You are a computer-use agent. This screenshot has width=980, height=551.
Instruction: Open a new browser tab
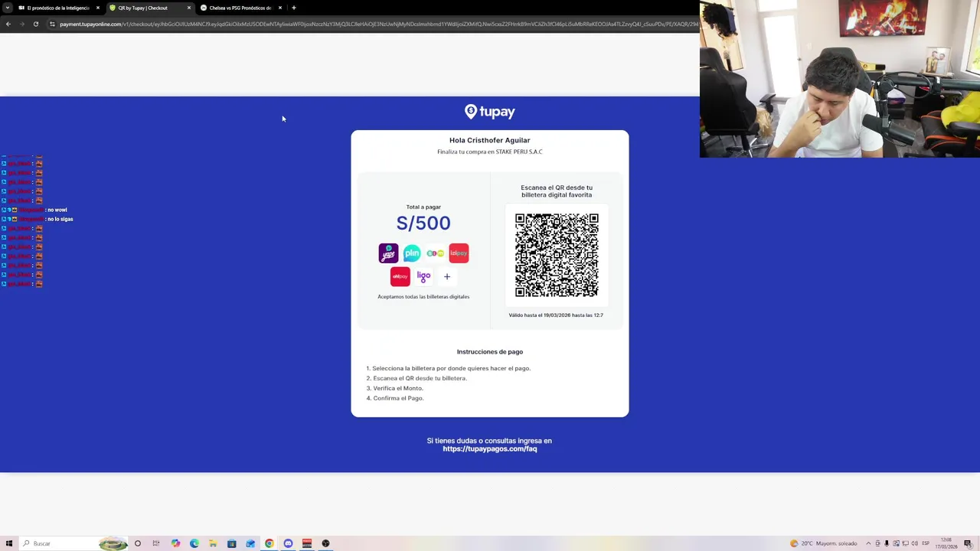click(294, 8)
